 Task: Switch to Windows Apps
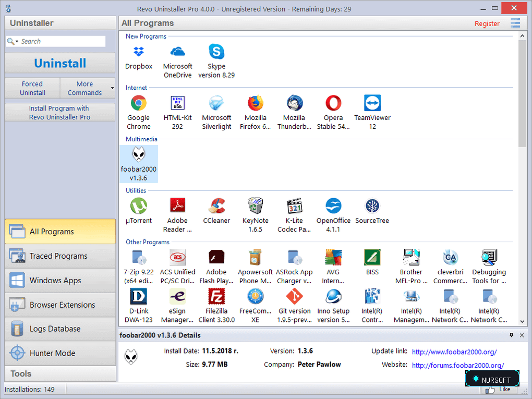(x=60, y=280)
